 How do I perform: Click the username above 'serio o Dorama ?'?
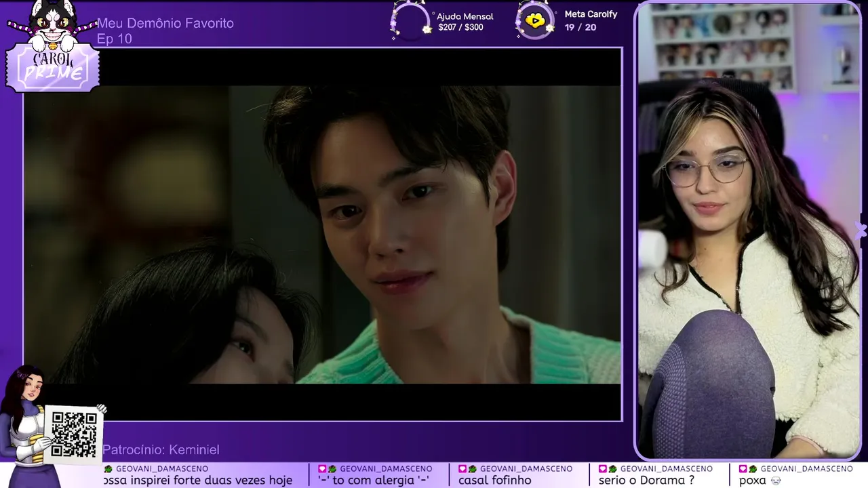pyautogui.click(x=667, y=469)
